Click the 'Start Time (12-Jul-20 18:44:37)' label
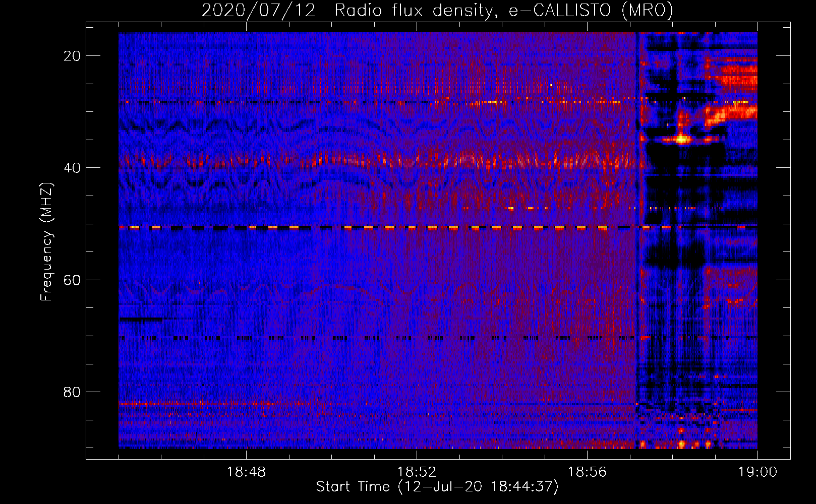The width and height of the screenshot is (816, 504). pyautogui.click(x=437, y=487)
